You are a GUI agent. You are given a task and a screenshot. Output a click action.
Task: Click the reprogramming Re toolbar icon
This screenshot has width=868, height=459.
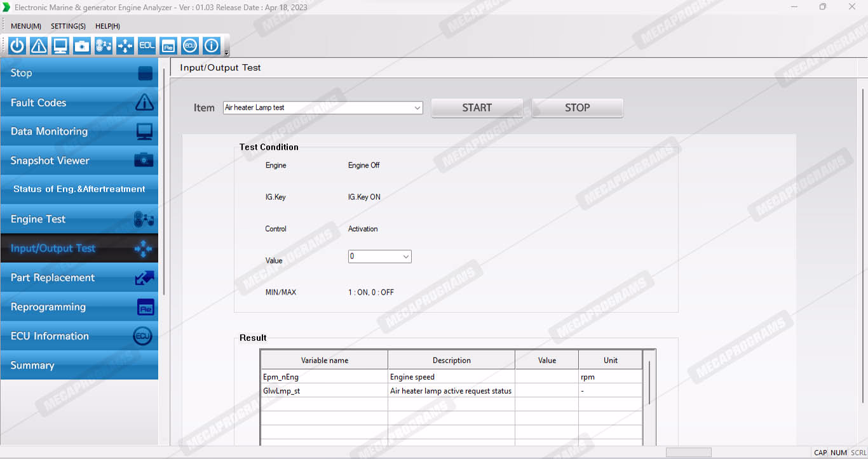168,46
